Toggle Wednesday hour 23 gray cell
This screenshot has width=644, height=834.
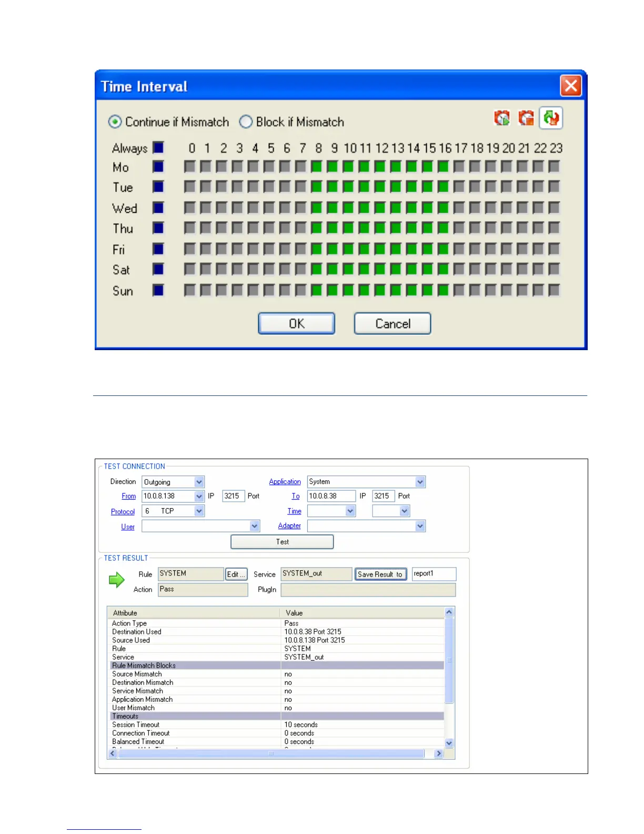tap(554, 208)
